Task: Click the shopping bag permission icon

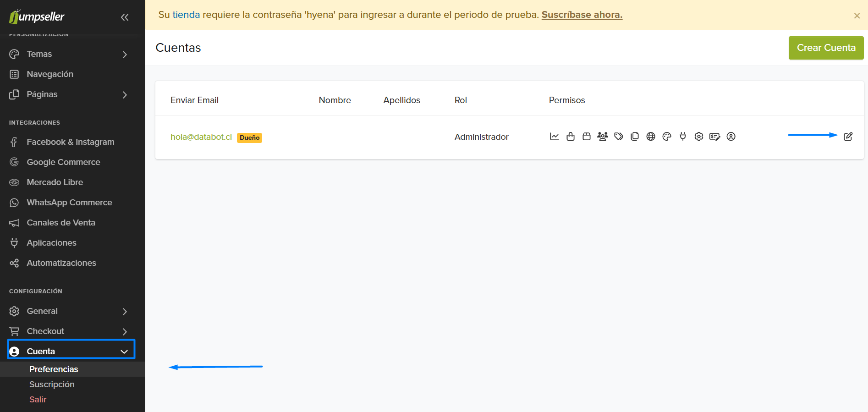Action: click(570, 137)
